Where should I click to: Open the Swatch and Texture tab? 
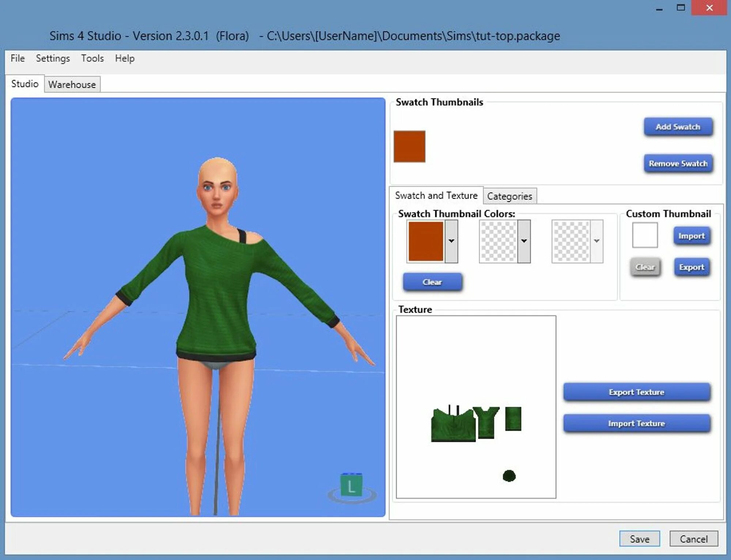click(436, 195)
